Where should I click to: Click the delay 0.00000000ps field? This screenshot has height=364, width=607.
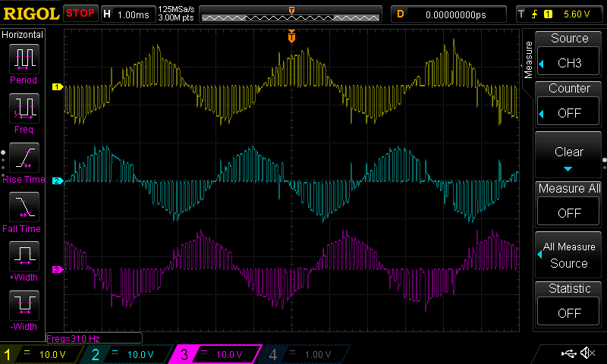pyautogui.click(x=448, y=14)
